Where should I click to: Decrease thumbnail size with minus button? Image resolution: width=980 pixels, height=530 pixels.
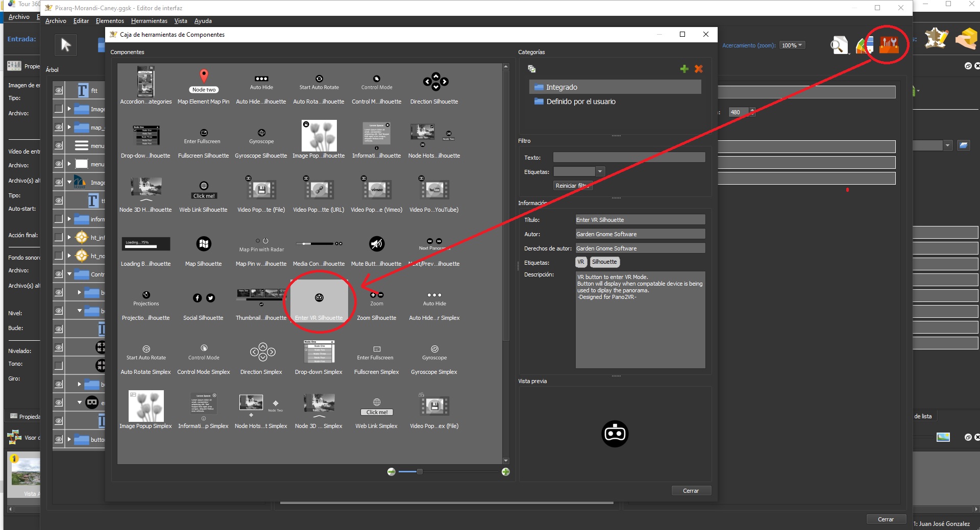[391, 472]
